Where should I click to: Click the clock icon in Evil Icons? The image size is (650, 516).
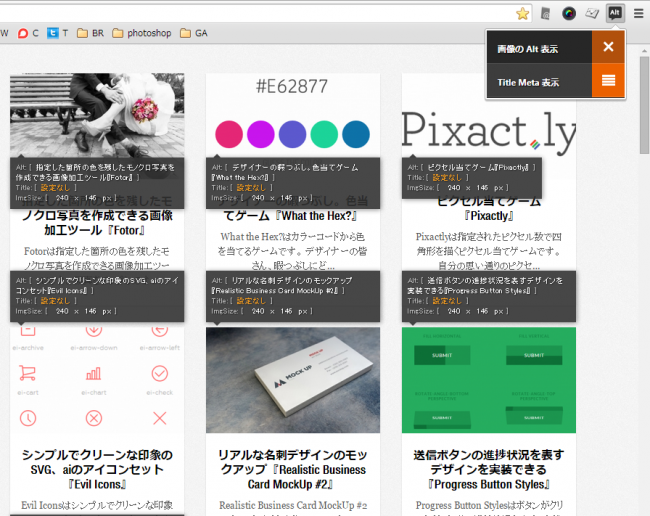[28, 418]
